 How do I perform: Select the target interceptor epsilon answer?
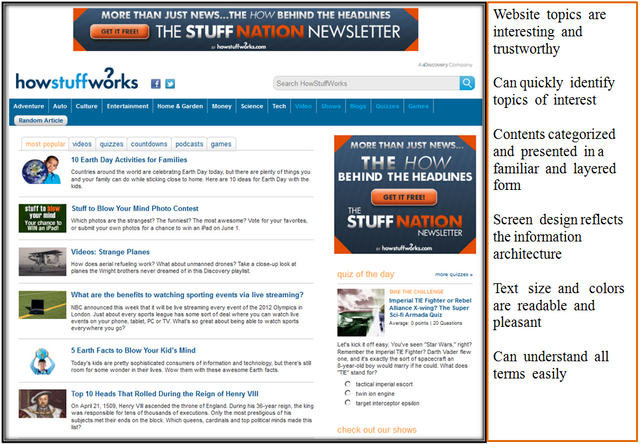348,403
